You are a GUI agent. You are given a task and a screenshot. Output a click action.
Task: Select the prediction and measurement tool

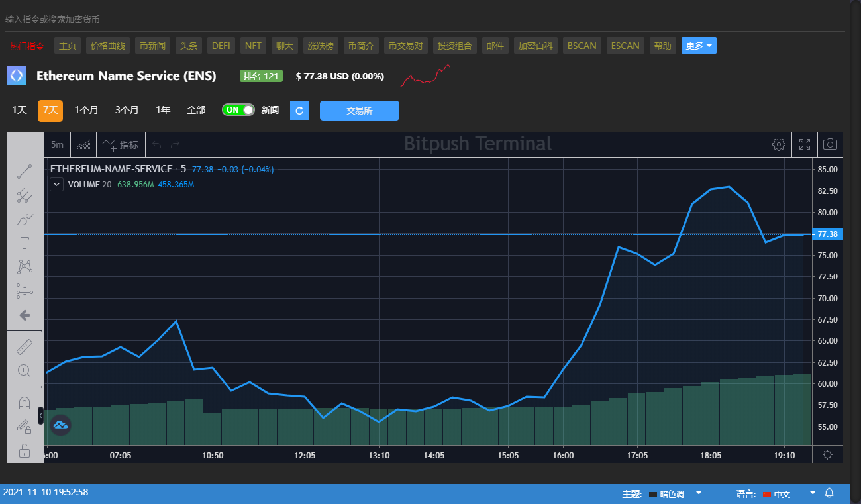click(x=25, y=291)
